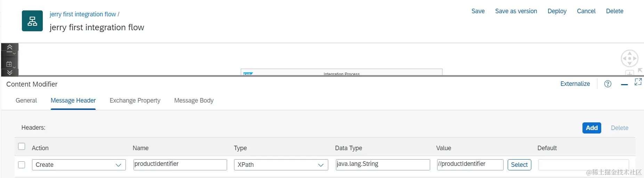
Task: Open the General tab
Action: tap(26, 100)
